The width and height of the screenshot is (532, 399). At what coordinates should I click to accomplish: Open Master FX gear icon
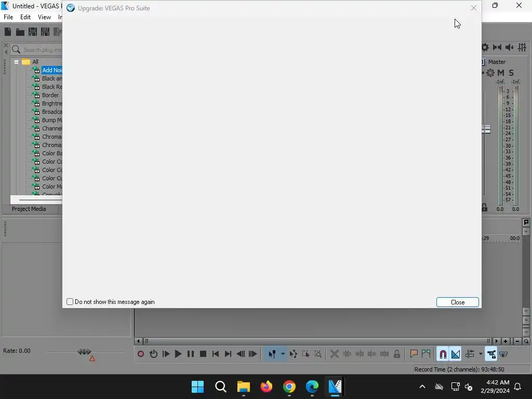[x=490, y=73]
